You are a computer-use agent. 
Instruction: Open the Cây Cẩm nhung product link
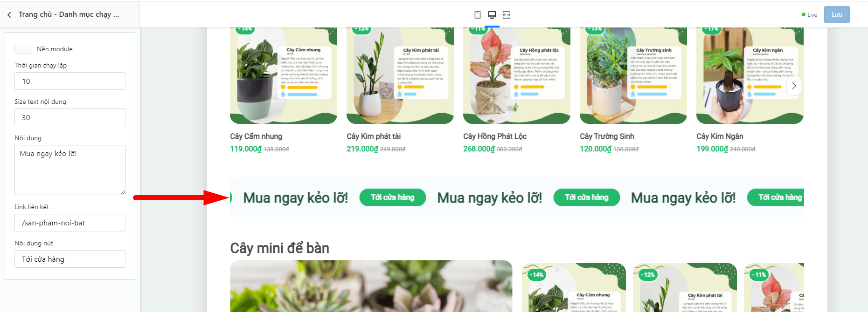point(256,136)
